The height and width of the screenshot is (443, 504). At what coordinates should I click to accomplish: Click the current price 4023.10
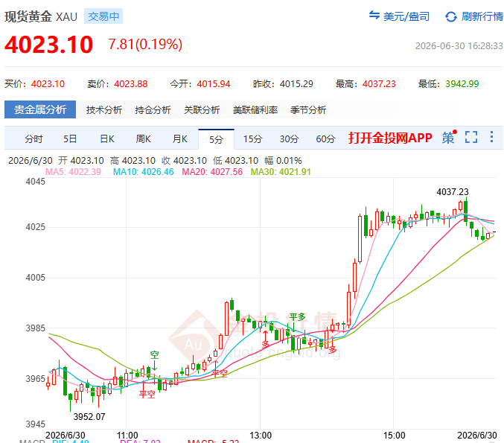(x=49, y=45)
